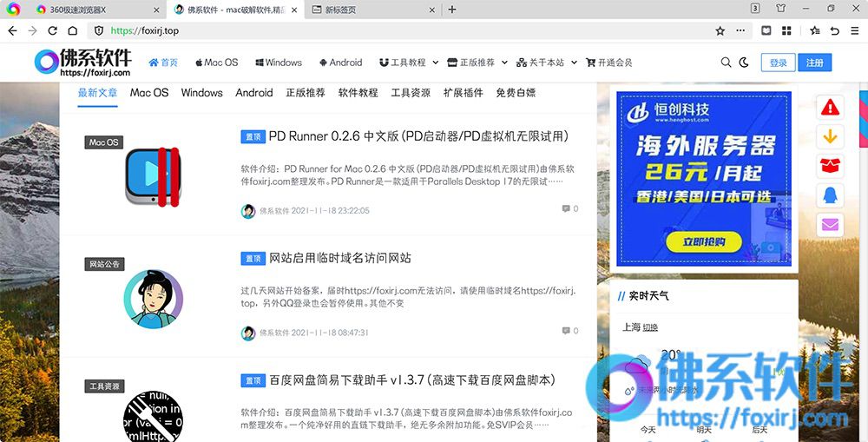The width and height of the screenshot is (868, 442).
Task: Click the browser forward arrow
Action: pos(33,31)
